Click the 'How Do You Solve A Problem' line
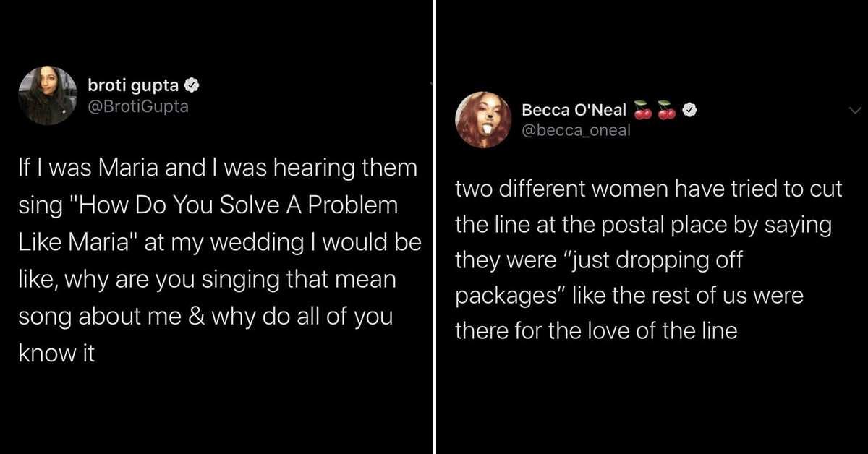868x454 pixels. pyautogui.click(x=208, y=205)
